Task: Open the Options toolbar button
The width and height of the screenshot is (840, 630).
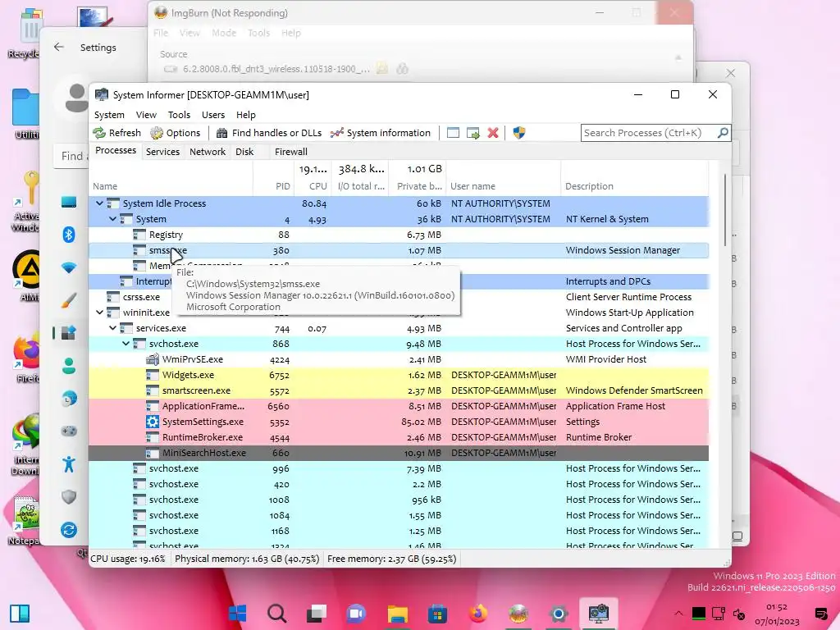Action: click(x=176, y=133)
